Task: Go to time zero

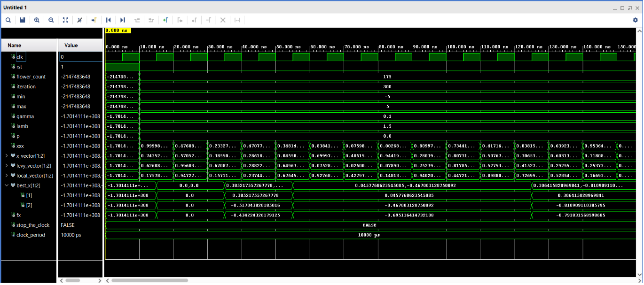Action: (108, 20)
